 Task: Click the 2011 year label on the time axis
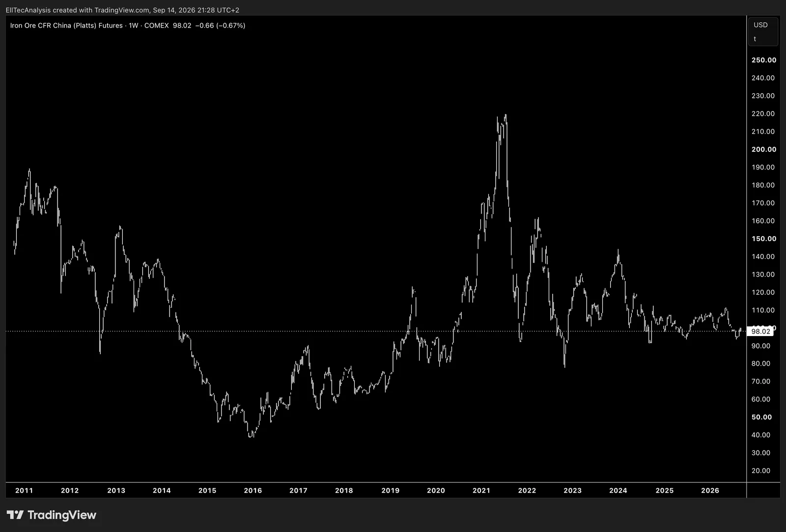[x=24, y=490]
